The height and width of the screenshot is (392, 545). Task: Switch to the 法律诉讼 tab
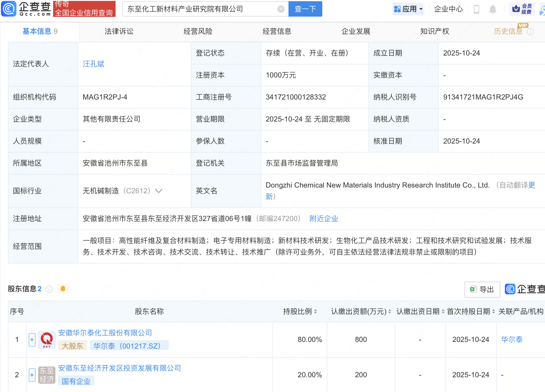119,31
